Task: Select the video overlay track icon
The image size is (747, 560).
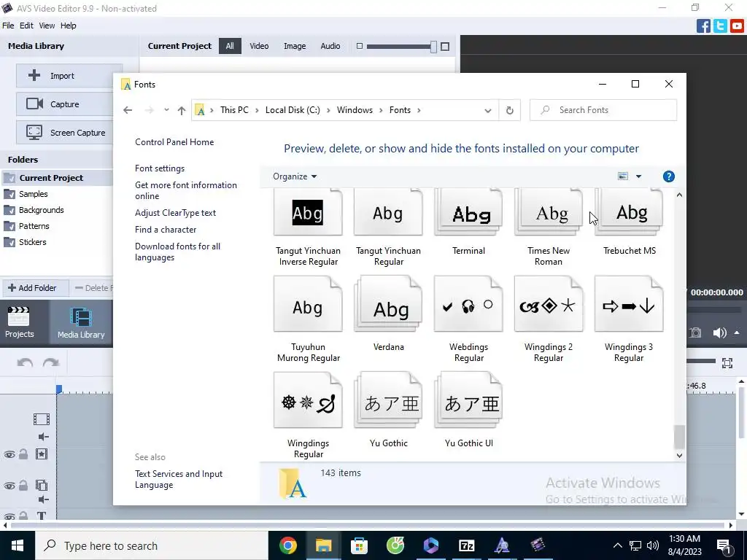Action: [x=42, y=485]
